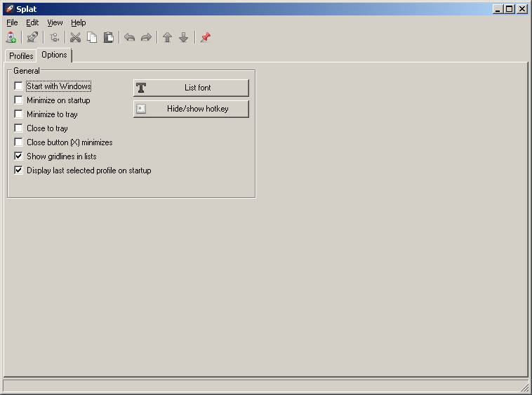Viewport: 532px width, 395px height.
Task: Click the window resize grip corner
Action: coord(525,388)
